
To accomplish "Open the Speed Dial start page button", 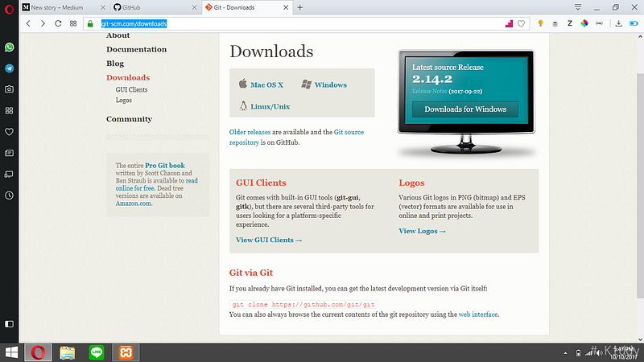I will tap(73, 23).
